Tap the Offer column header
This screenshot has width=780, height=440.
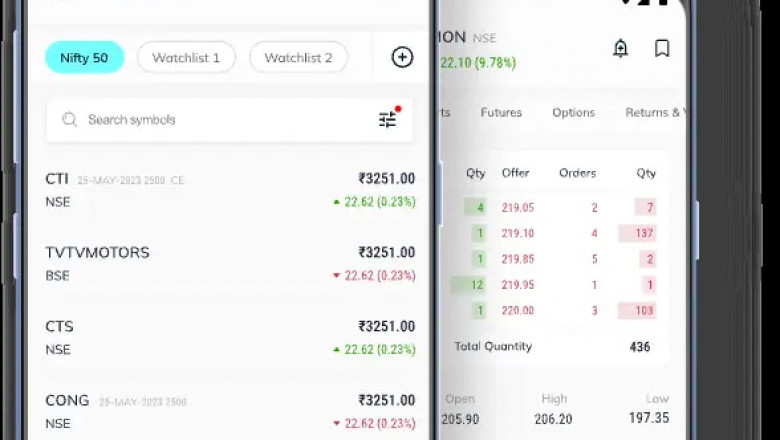click(x=515, y=173)
